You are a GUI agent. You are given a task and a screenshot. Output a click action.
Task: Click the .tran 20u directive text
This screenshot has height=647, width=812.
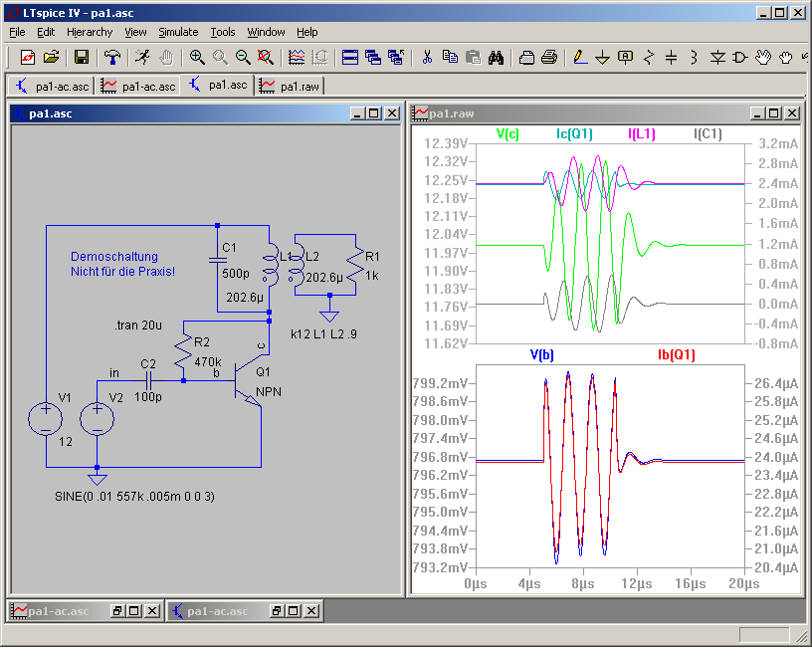pyautogui.click(x=138, y=325)
